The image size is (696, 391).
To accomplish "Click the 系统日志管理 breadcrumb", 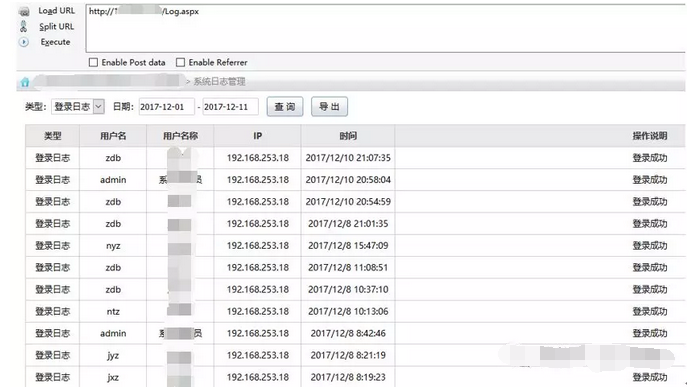I will (219, 82).
